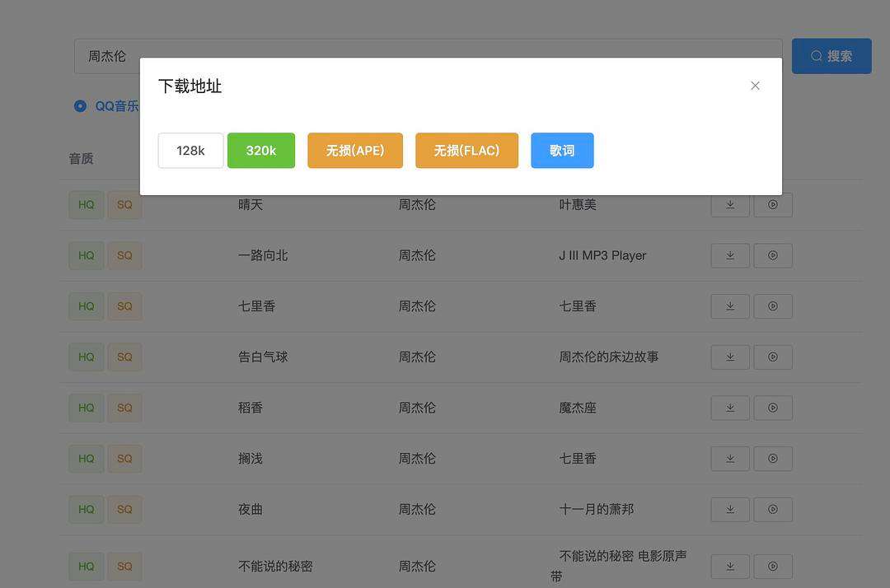Choose the 320k download option
890x588 pixels.
[x=261, y=150]
